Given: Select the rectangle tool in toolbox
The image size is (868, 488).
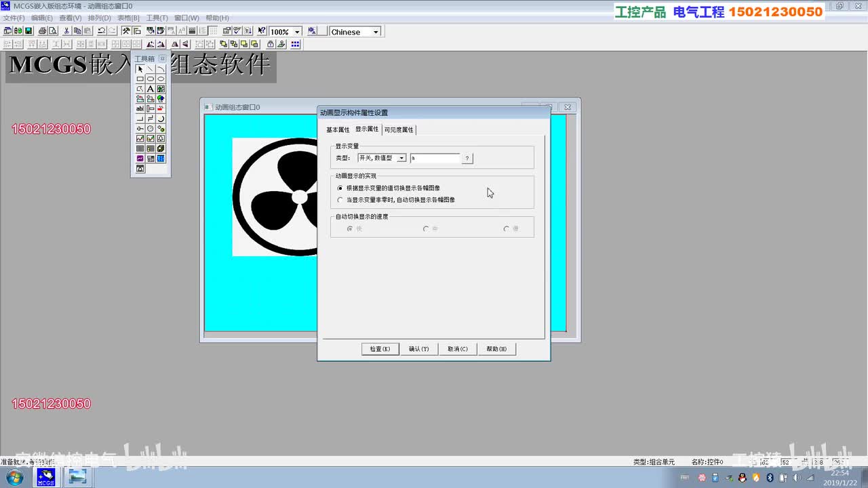Looking at the screenshot, I should [140, 79].
